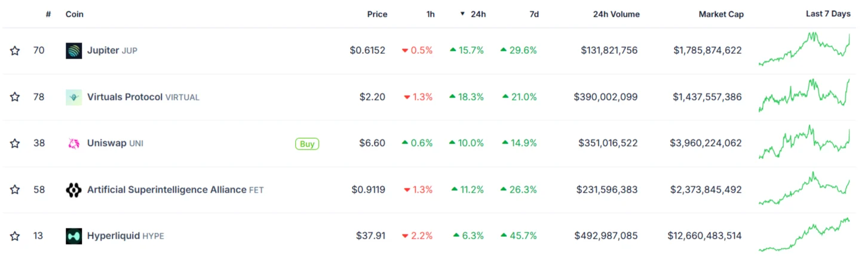Click the Virtuals Protocol logo icon

point(73,97)
